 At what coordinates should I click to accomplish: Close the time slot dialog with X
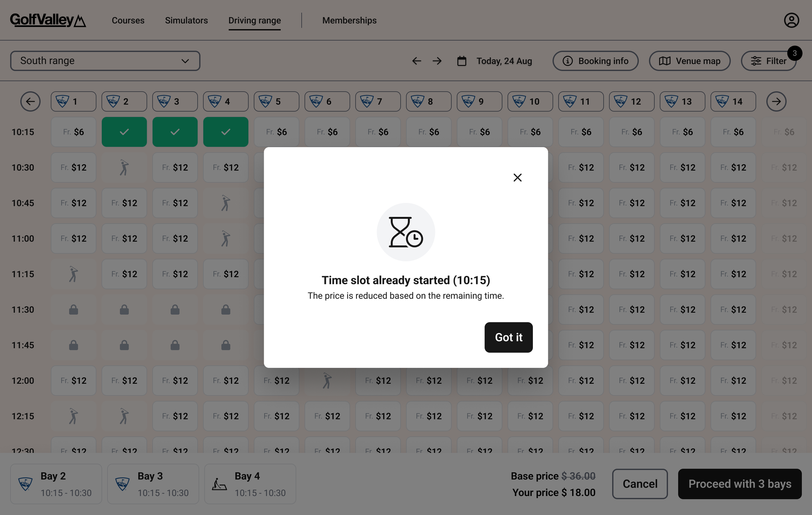point(517,178)
